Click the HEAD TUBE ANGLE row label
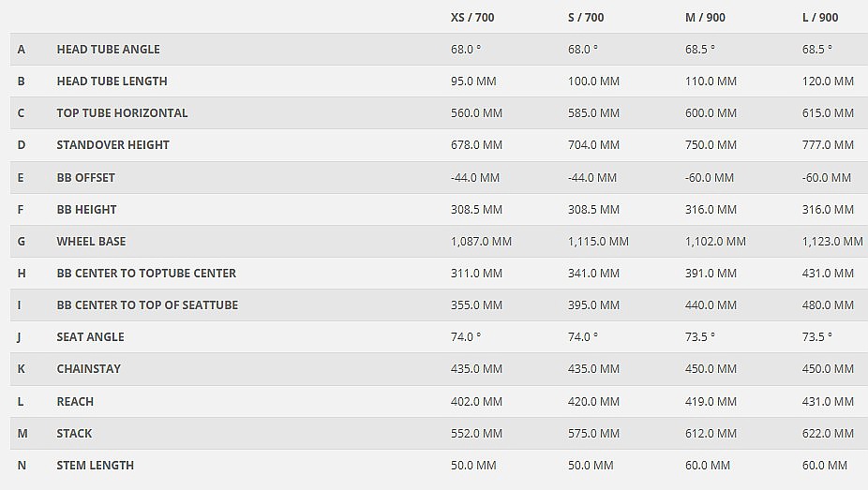The height and width of the screenshot is (490, 868). click(x=108, y=49)
